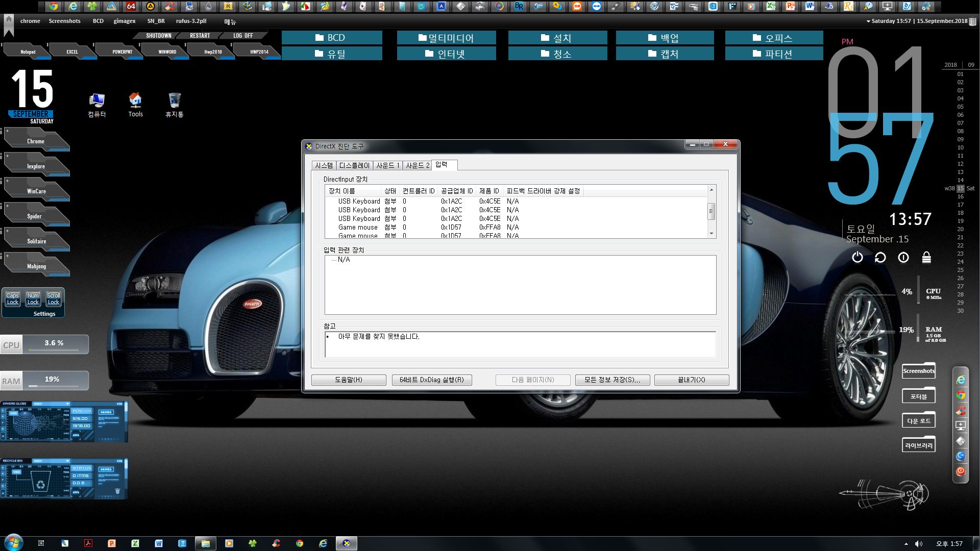980x551 pixels.
Task: Open Chrome icon in right side dock
Action: 961,395
